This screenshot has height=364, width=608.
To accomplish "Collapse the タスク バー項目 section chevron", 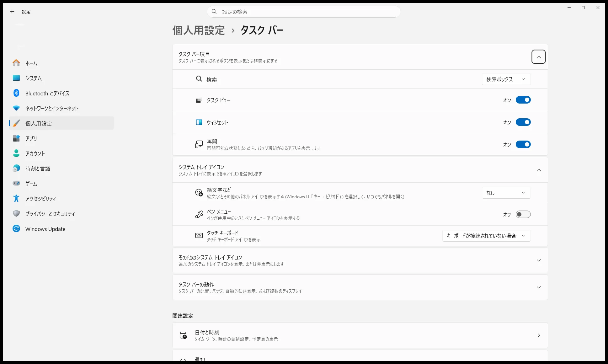I will coord(538,57).
